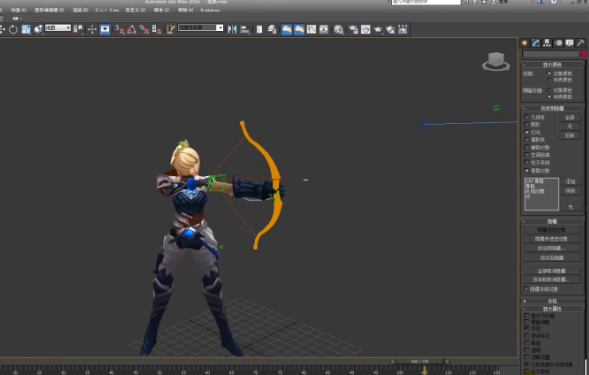Collapse the 显示颜色 rollout
589x375 pixels.
[x=552, y=65]
